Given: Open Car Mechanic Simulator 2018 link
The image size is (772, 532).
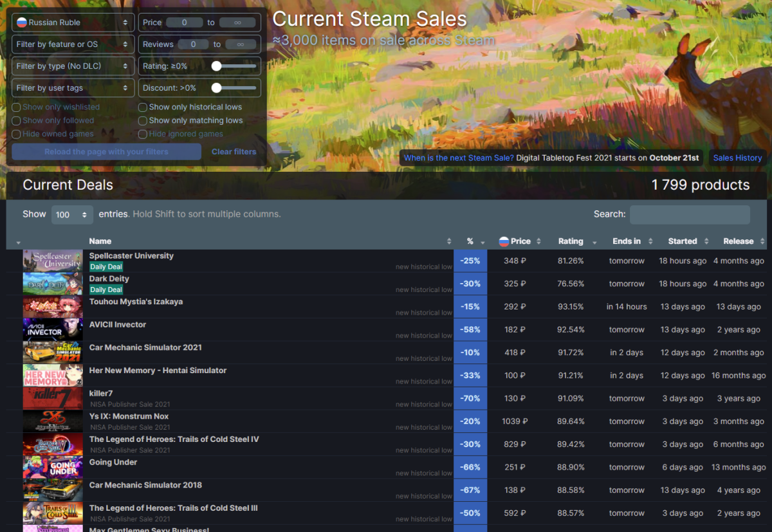Looking at the screenshot, I should coord(145,485).
